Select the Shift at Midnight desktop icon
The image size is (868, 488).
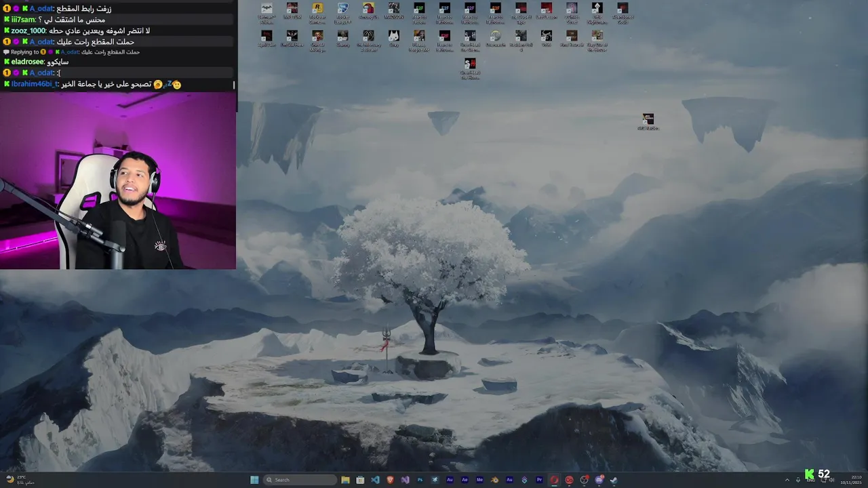pyautogui.click(x=317, y=40)
